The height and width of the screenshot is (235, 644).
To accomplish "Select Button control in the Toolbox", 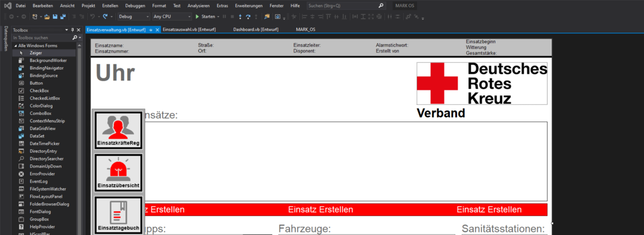I will (x=44, y=83).
